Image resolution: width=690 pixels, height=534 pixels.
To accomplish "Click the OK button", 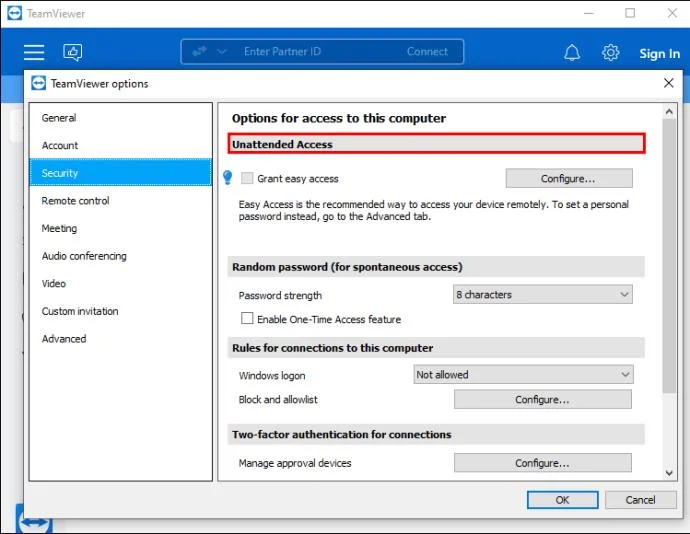I will 562,500.
